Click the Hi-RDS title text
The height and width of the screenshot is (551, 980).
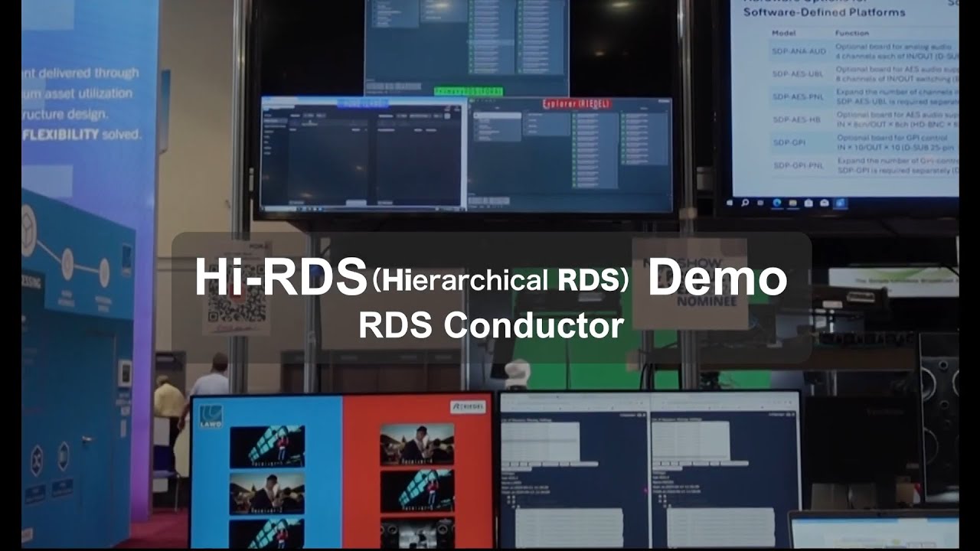pyautogui.click(x=280, y=277)
